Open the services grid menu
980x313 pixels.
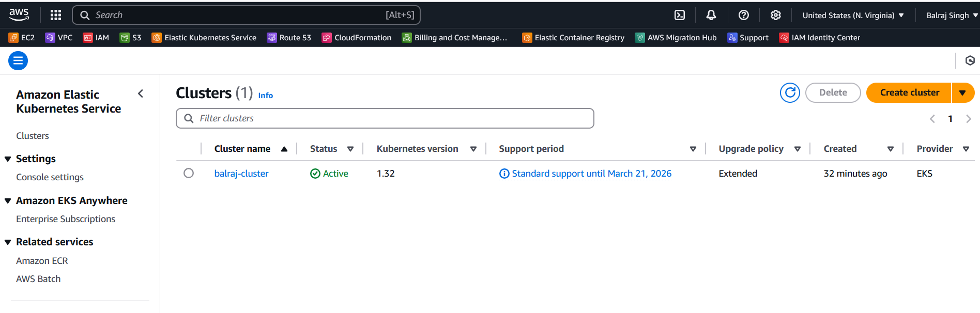(x=56, y=15)
